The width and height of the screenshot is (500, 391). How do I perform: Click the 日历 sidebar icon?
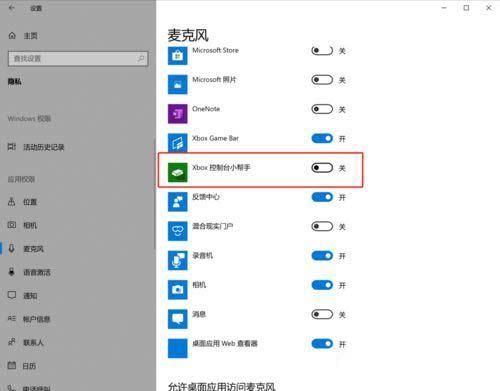click(12, 365)
